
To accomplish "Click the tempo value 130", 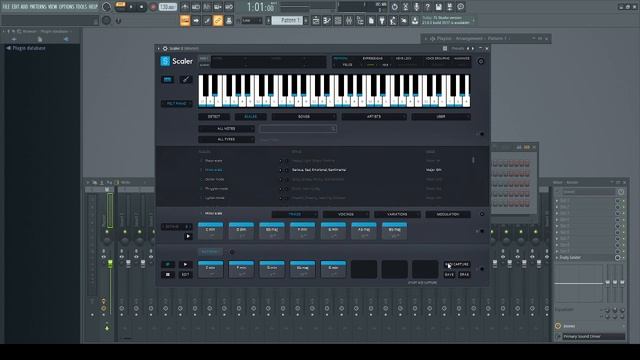I will pyautogui.click(x=167, y=7).
